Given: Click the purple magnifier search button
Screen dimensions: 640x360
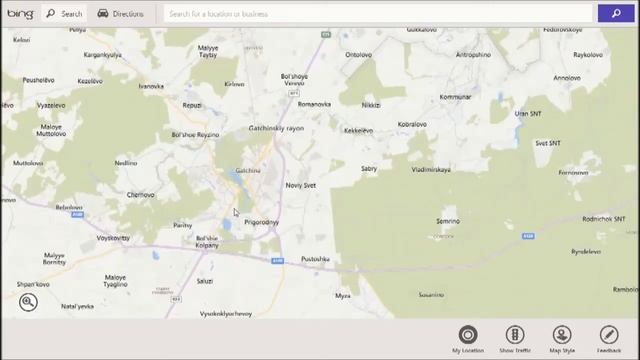Looking at the screenshot, I should (x=616, y=14).
